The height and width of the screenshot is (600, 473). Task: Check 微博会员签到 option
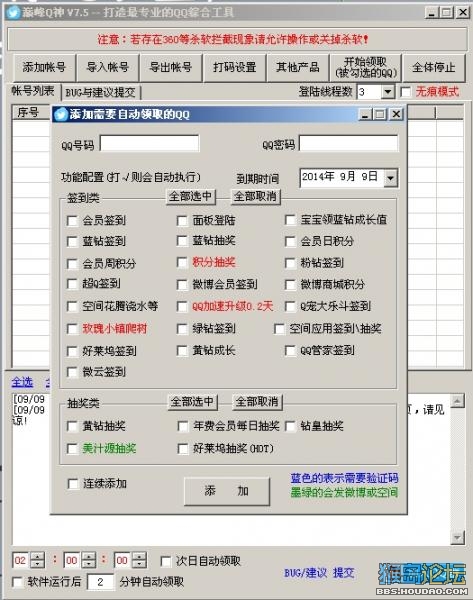(182, 285)
